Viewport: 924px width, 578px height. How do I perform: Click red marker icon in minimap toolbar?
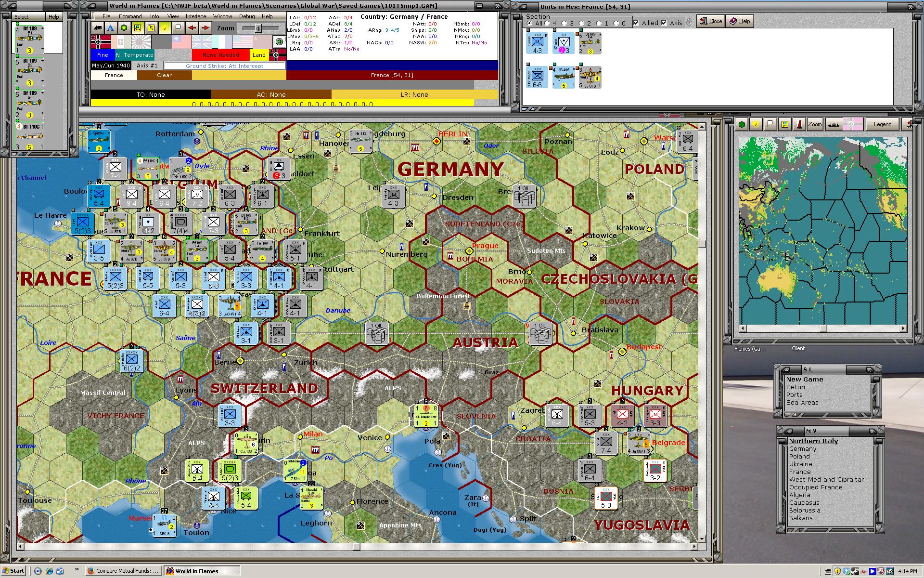[x=799, y=124]
